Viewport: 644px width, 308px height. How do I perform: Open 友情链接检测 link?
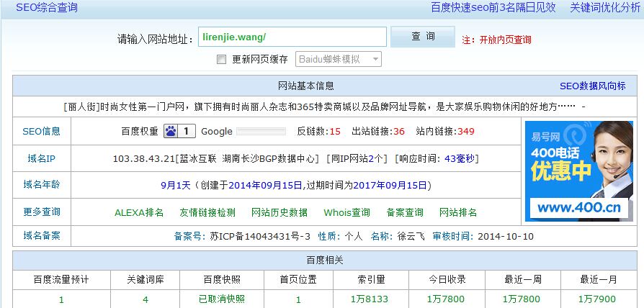pyautogui.click(x=207, y=212)
